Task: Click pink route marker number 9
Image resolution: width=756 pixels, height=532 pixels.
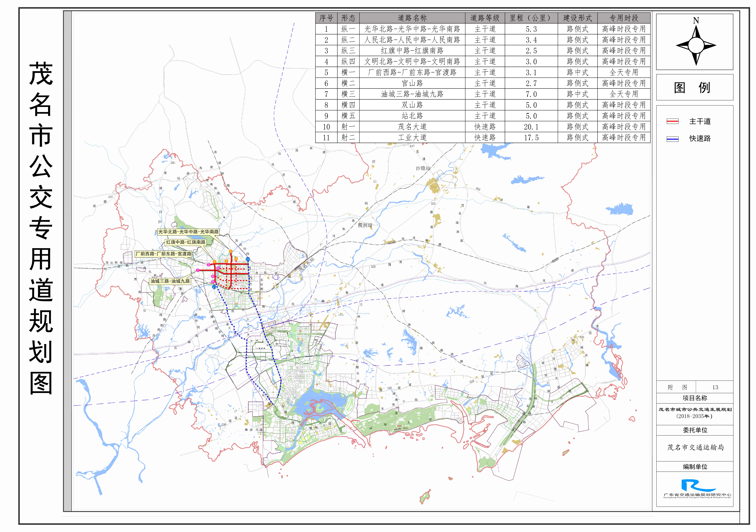Action: coord(213,282)
